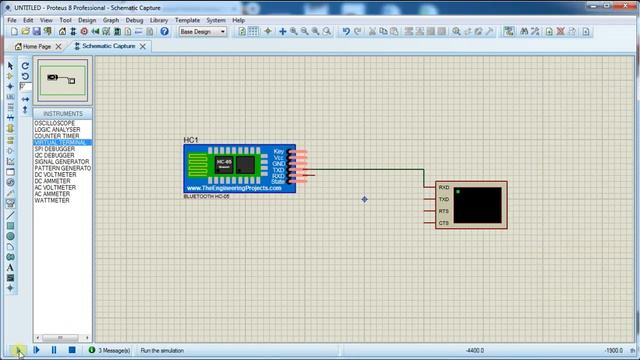Toggle the Wire Autorouter icon
640x360 pixels.
coord(509,31)
